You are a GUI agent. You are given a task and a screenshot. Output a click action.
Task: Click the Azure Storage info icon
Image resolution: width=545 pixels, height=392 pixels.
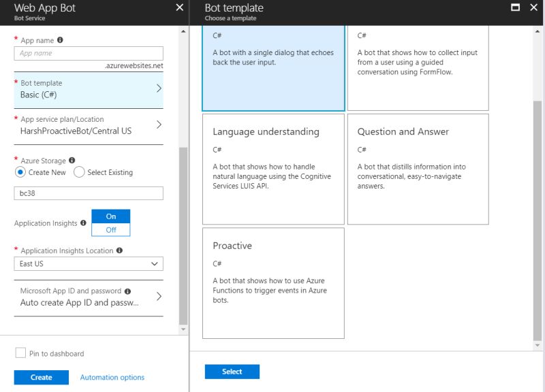[72, 160]
